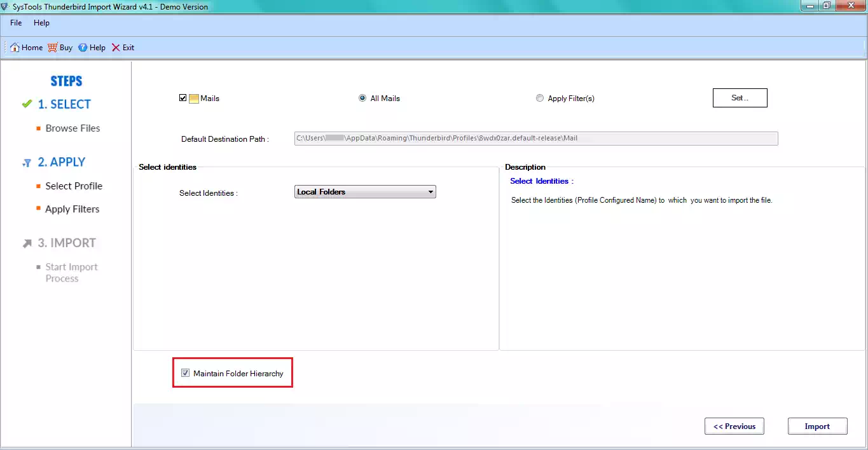Click the STEPS sidebar title
Screen dimensions: 868x450
[x=66, y=81]
